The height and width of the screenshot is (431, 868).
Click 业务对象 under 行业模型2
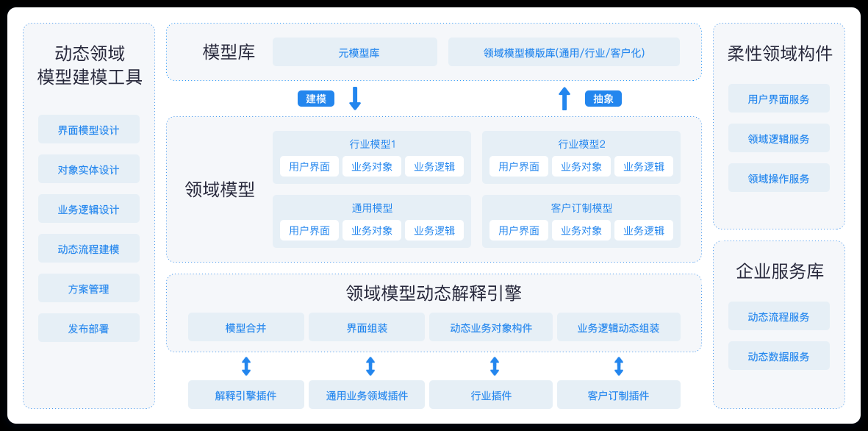581,166
